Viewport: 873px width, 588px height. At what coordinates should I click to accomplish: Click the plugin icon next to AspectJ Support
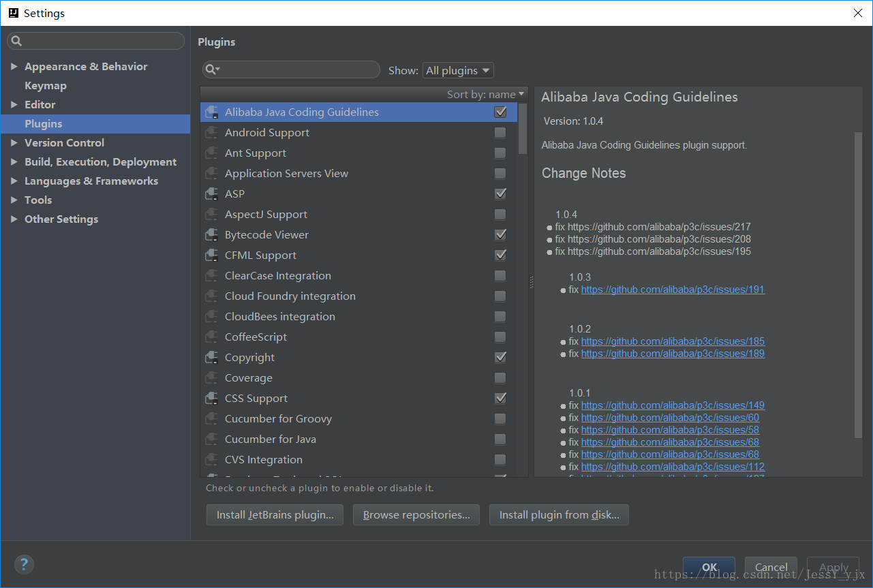point(212,215)
